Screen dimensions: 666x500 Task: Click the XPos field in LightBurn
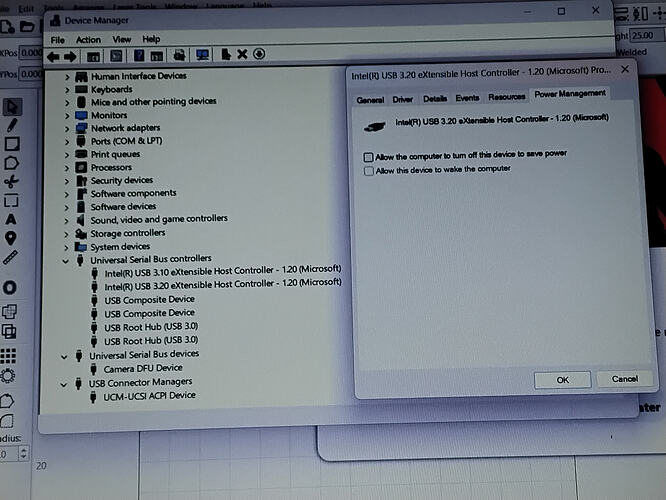pyautogui.click(x=31, y=53)
